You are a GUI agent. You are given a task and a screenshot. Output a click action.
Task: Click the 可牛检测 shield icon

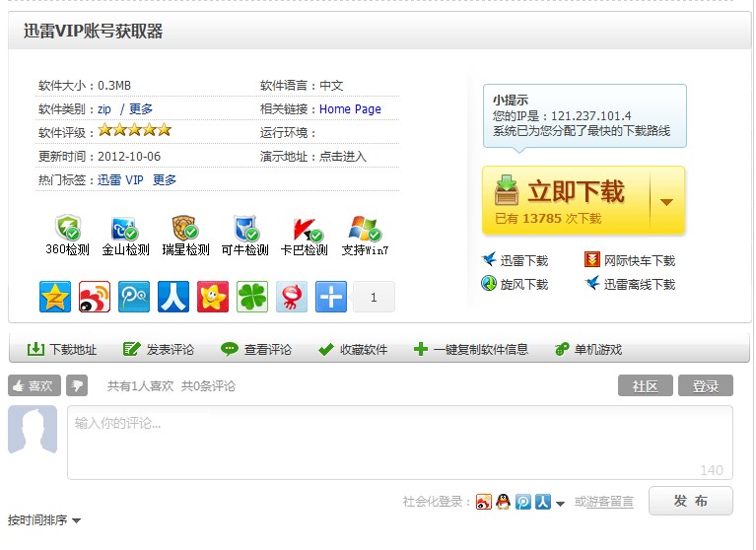click(246, 228)
